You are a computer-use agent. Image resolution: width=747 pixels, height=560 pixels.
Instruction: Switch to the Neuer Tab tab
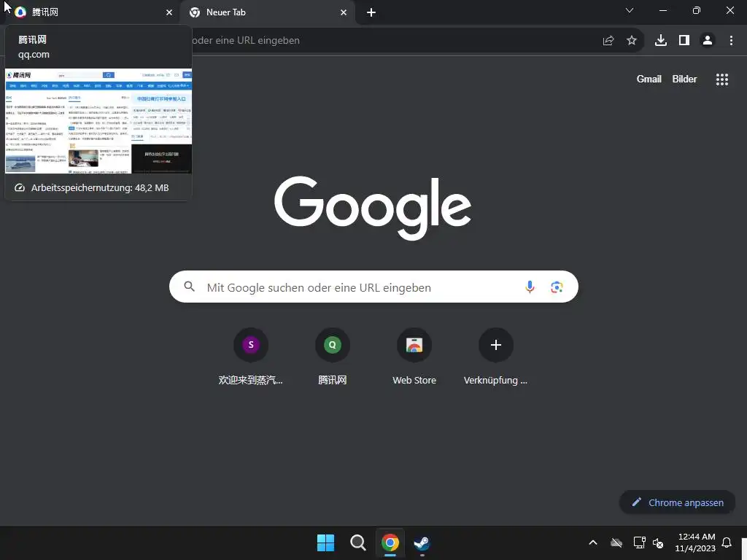(x=267, y=12)
